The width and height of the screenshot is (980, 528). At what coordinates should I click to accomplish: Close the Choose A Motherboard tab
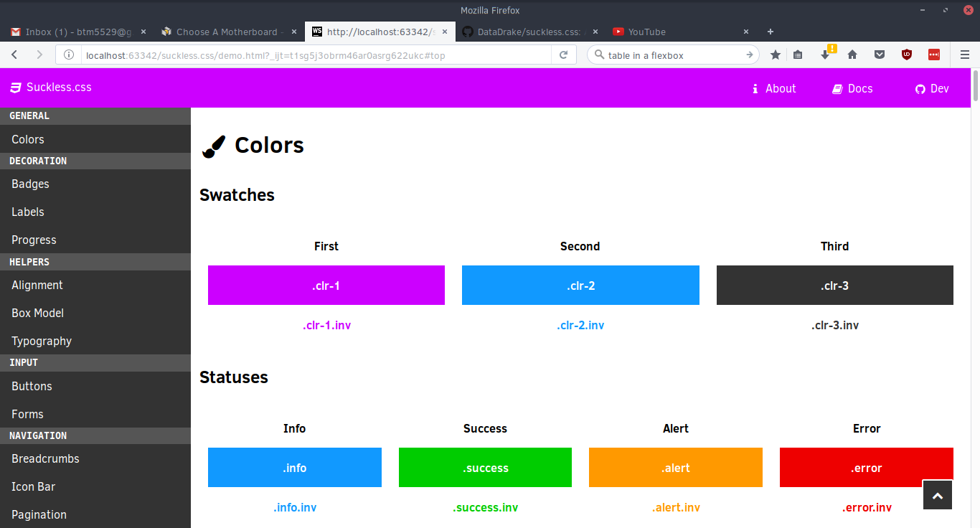[294, 32]
